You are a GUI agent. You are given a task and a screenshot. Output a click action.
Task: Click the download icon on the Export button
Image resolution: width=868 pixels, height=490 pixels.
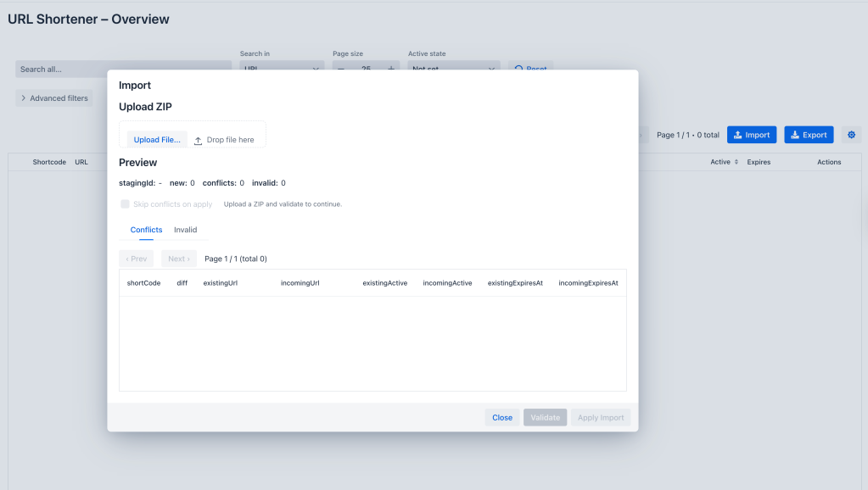(x=794, y=134)
